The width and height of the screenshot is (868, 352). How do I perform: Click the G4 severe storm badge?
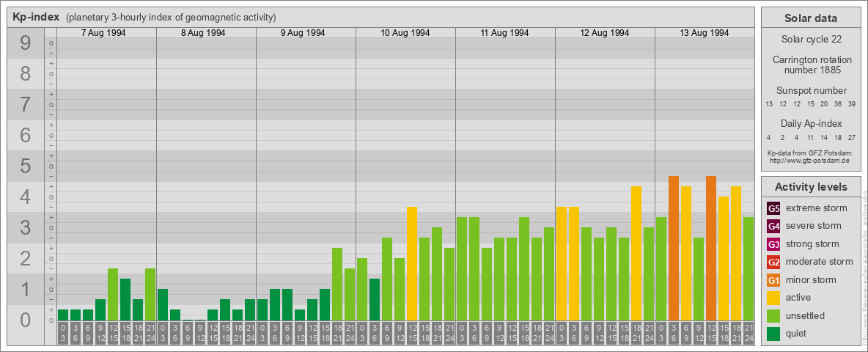(773, 226)
